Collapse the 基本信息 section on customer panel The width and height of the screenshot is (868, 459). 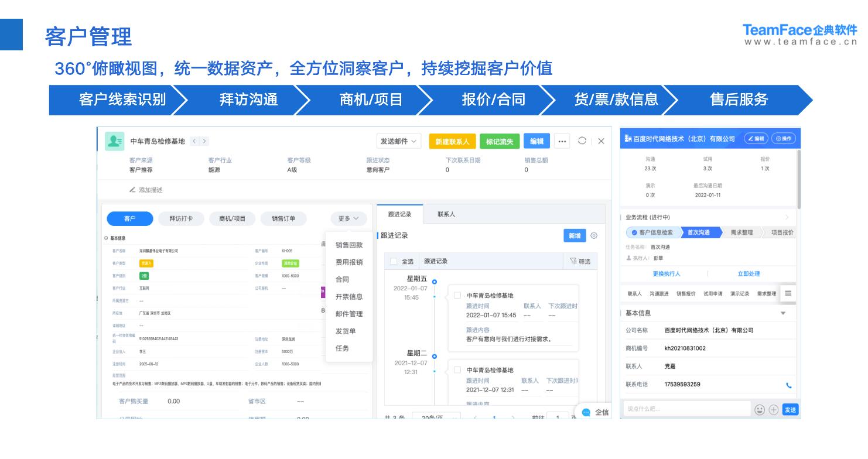tap(105, 238)
